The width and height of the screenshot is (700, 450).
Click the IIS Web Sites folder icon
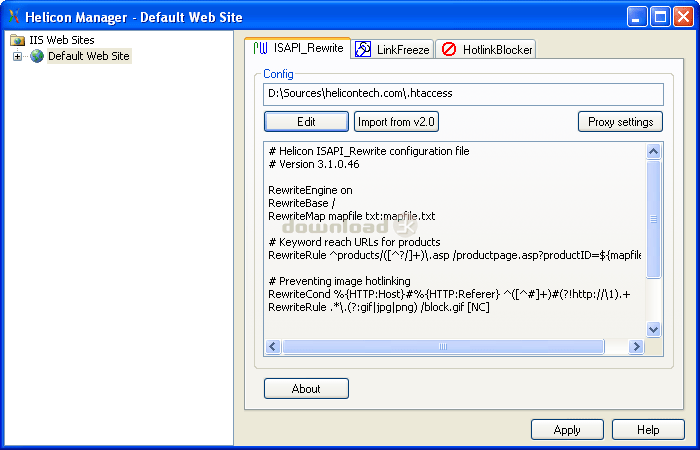pos(17,40)
